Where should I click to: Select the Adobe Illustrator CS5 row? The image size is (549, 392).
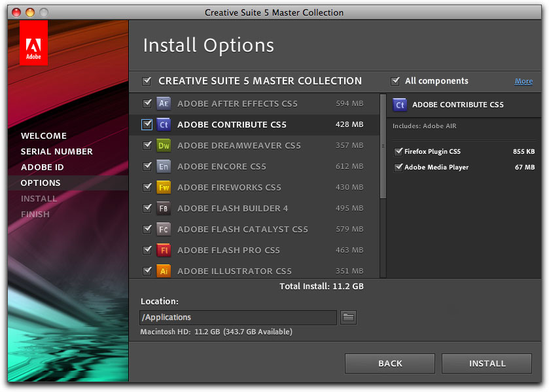point(255,271)
